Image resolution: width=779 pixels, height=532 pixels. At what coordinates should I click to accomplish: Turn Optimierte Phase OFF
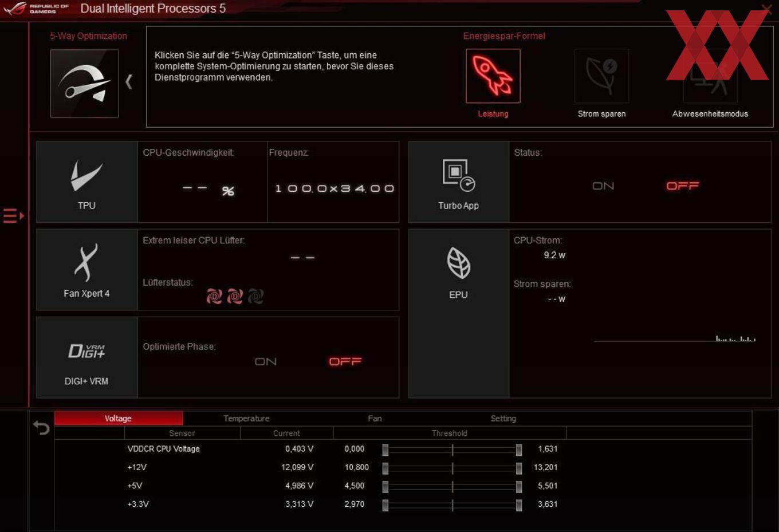(345, 361)
